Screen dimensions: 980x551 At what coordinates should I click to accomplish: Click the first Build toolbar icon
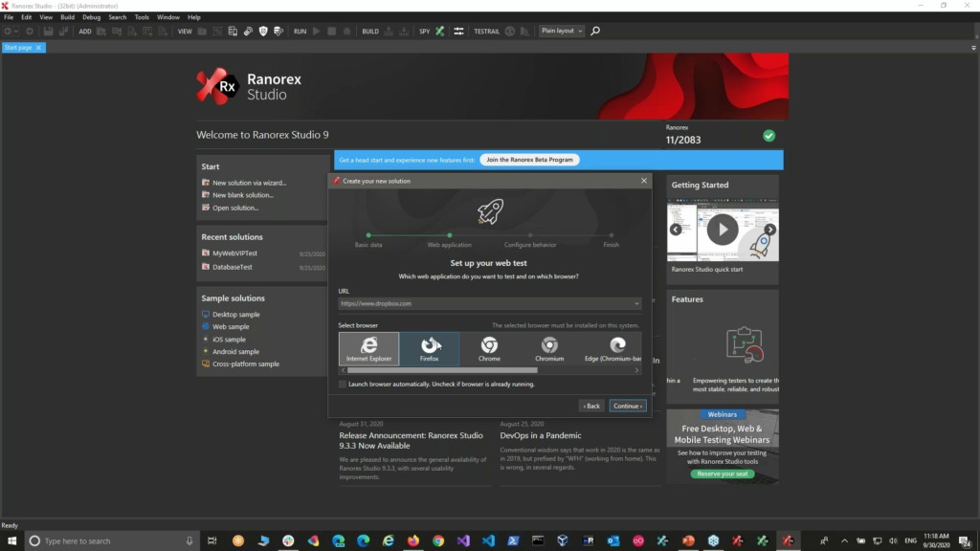point(389,32)
